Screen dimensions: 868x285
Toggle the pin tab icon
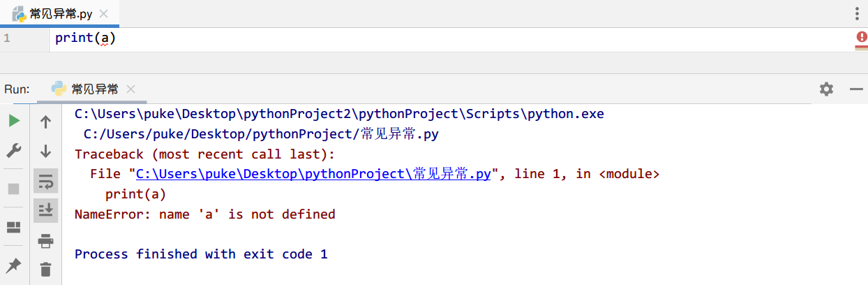tap(14, 265)
